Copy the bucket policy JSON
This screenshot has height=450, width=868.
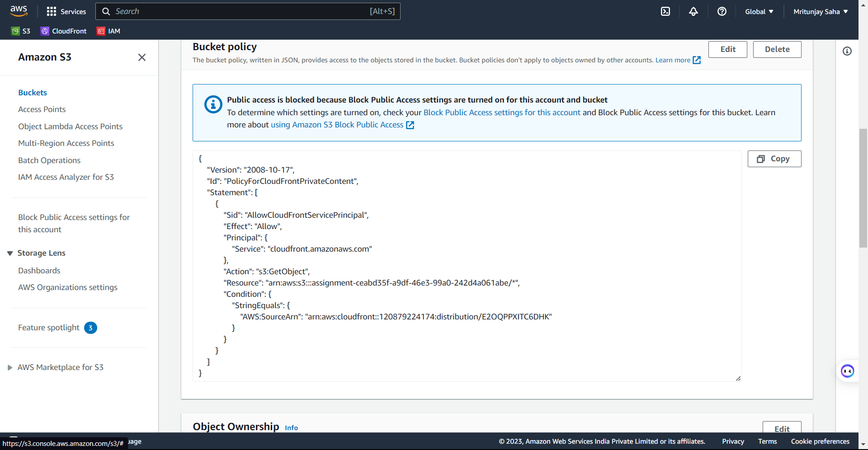click(774, 159)
